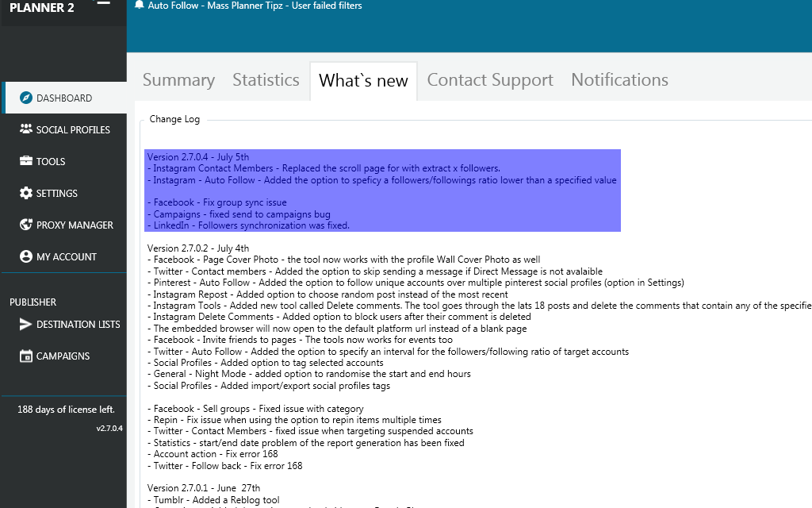Click the Change Log group label

174,119
